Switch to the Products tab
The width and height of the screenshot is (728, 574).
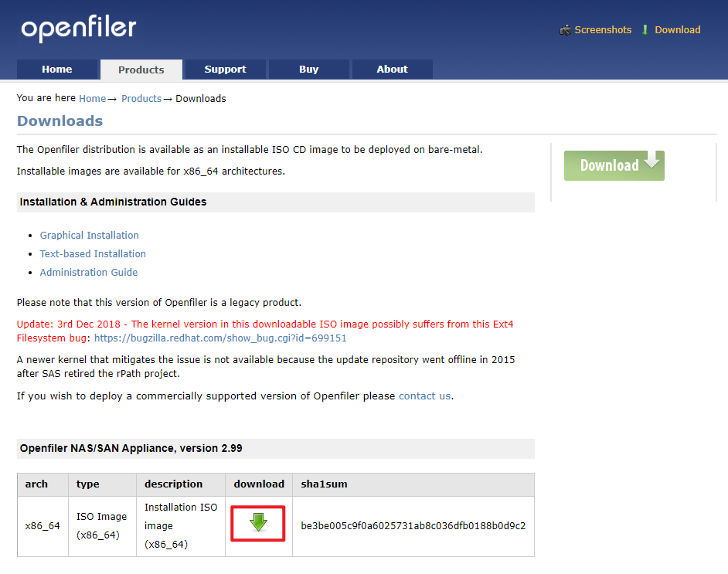pyautogui.click(x=141, y=69)
